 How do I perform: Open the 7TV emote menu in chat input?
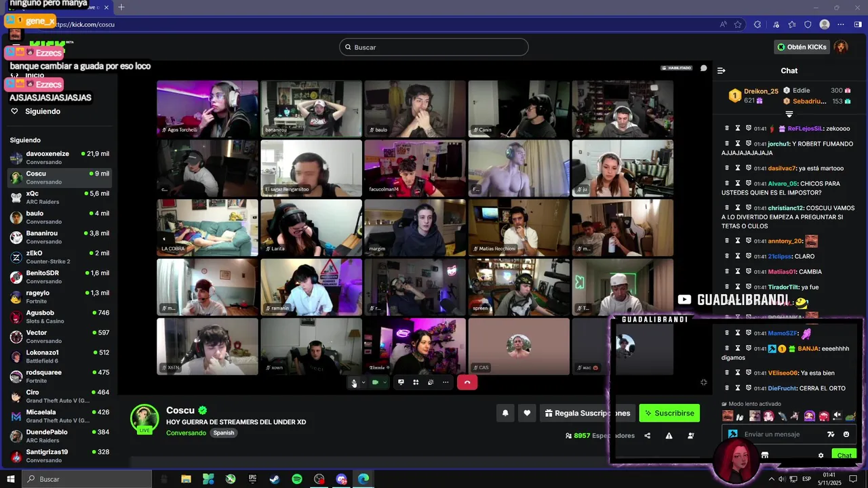(831, 434)
